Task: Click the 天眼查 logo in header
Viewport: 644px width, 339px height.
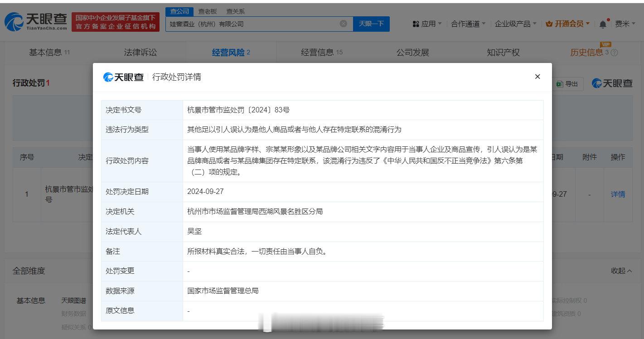Action: (36, 21)
